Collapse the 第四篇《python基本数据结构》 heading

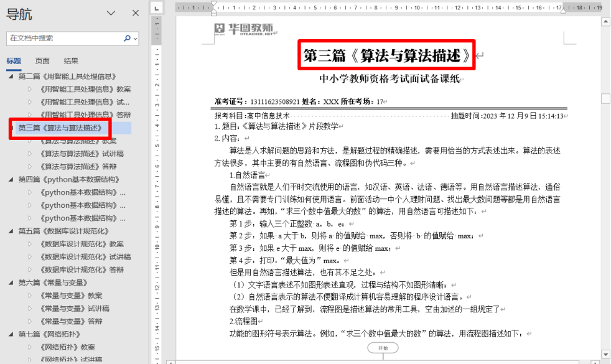click(11, 179)
